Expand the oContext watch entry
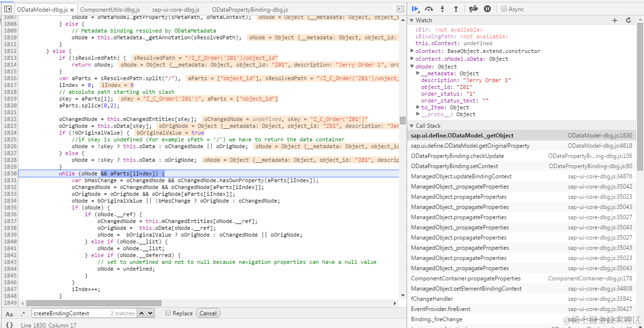 click(412, 51)
